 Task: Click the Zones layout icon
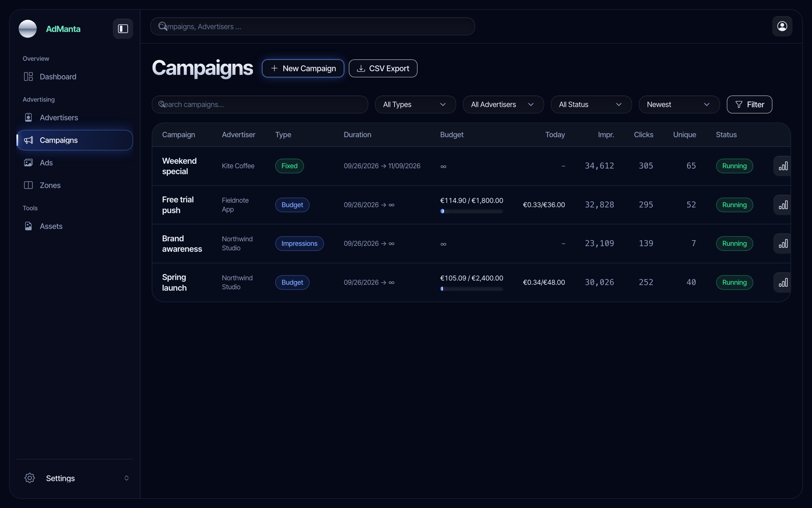point(28,185)
